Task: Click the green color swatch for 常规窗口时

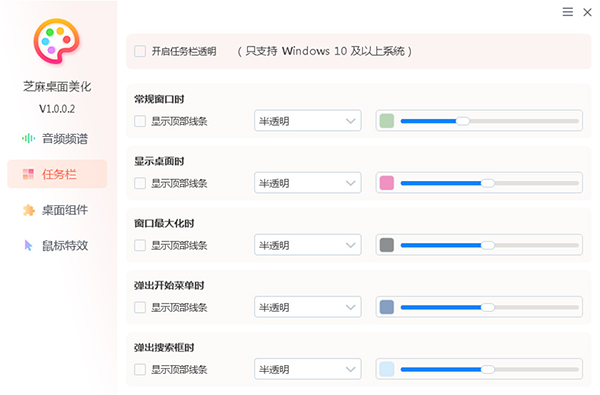Action: (387, 121)
